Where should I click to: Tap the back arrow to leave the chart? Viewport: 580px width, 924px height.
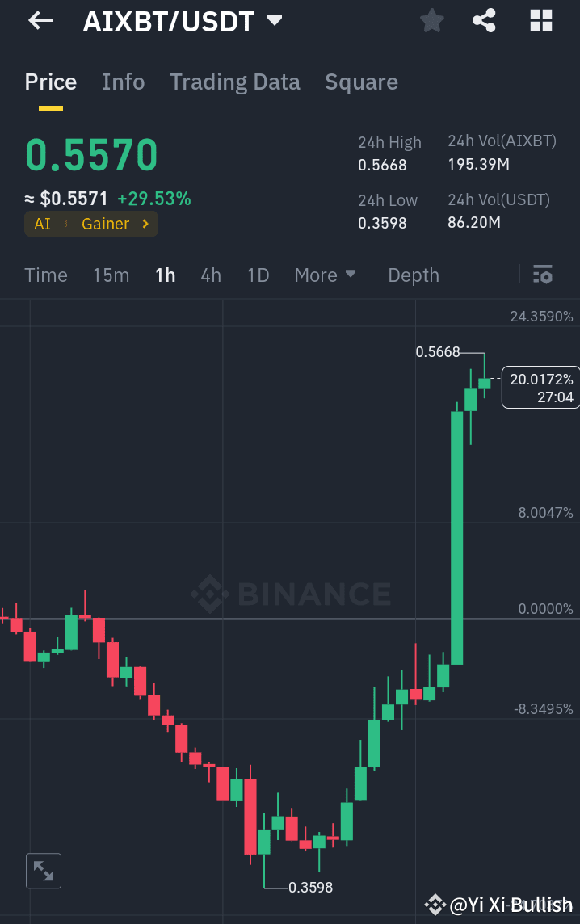tap(40, 21)
